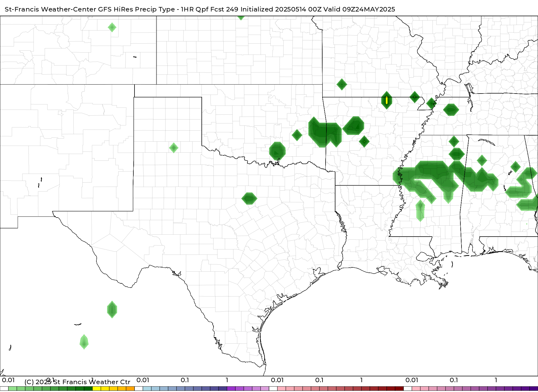Click the large green blob on the Oklahoma-Arkansas border
The height and width of the screenshot is (392, 538).
tap(324, 132)
